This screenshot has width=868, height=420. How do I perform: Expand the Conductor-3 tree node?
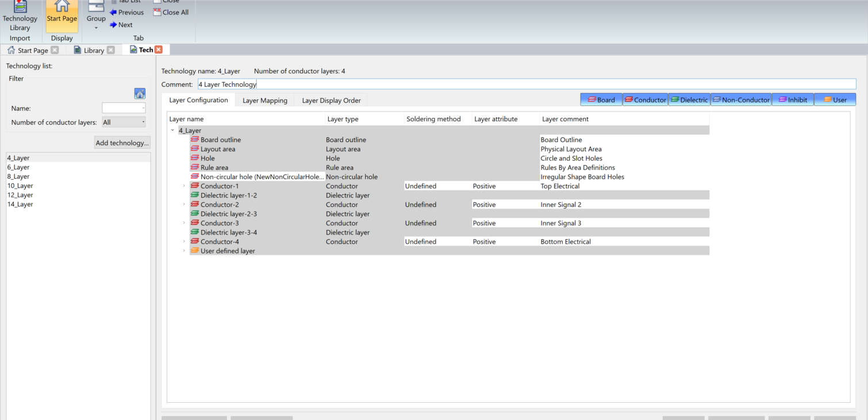(x=184, y=223)
